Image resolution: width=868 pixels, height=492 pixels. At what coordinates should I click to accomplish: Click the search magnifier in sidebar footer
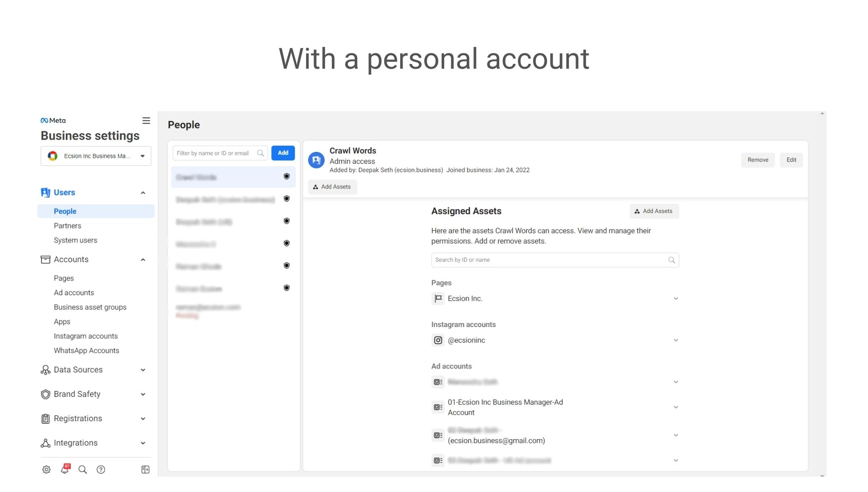(83, 470)
